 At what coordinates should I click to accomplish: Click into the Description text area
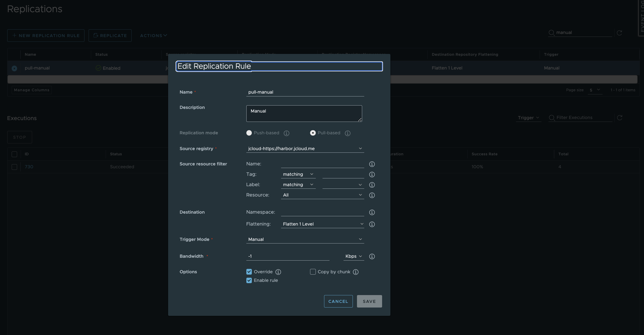click(x=304, y=114)
